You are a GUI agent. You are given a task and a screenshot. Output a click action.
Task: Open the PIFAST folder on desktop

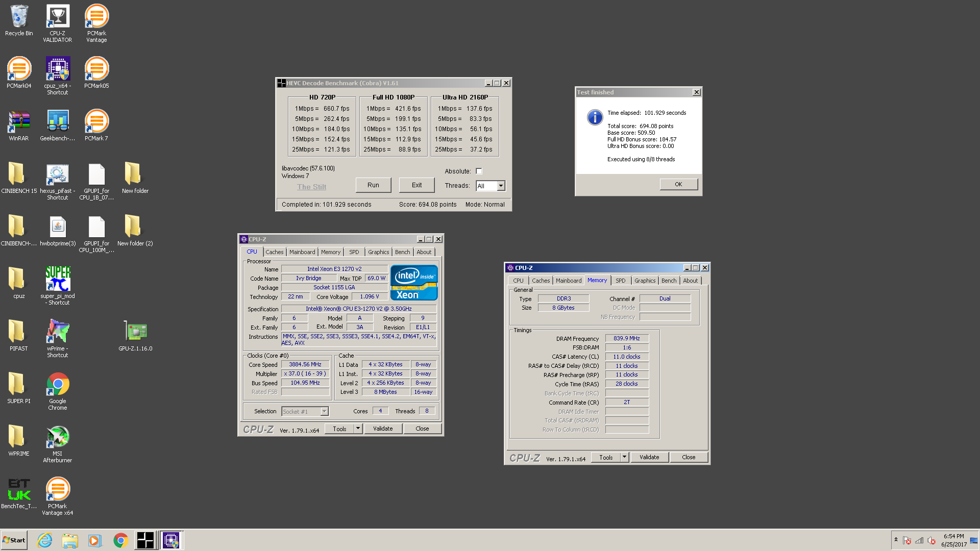coord(19,336)
